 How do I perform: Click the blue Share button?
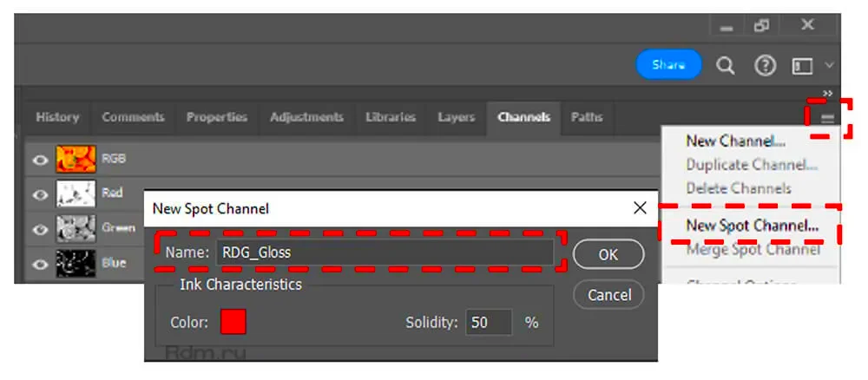pos(668,65)
